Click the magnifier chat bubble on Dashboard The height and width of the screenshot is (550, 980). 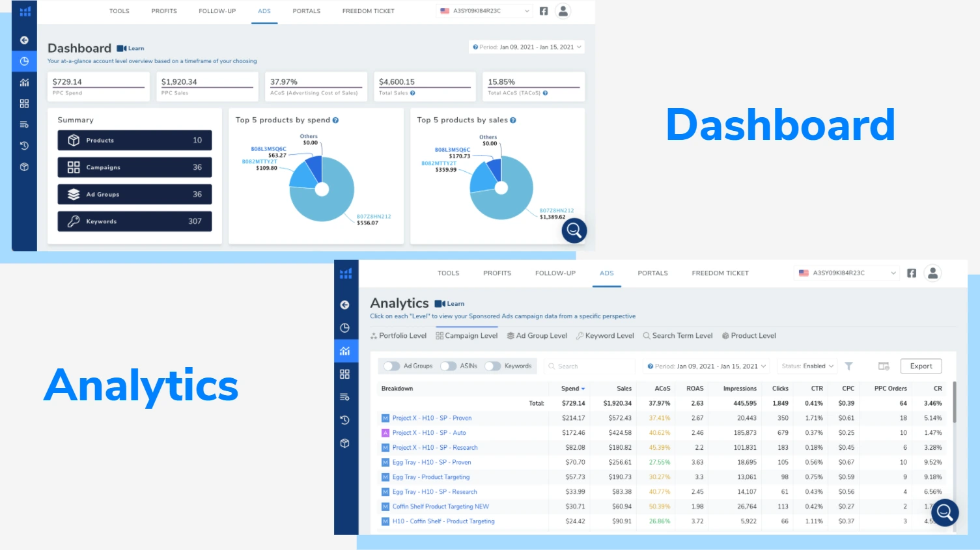[574, 230]
